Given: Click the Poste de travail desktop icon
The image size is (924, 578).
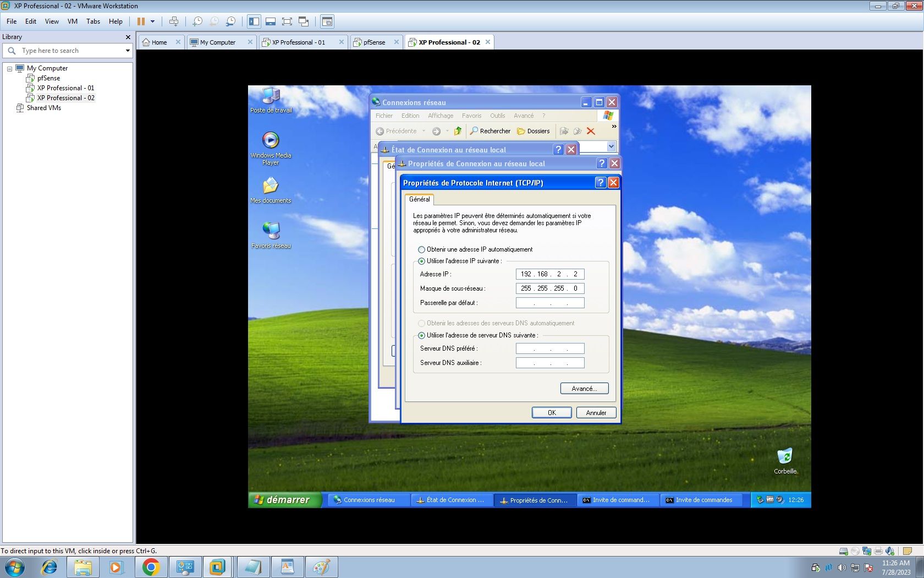Looking at the screenshot, I should point(271,101).
